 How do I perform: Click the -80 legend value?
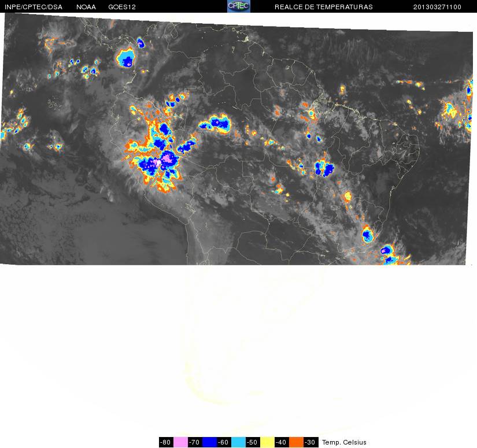[x=166, y=442]
